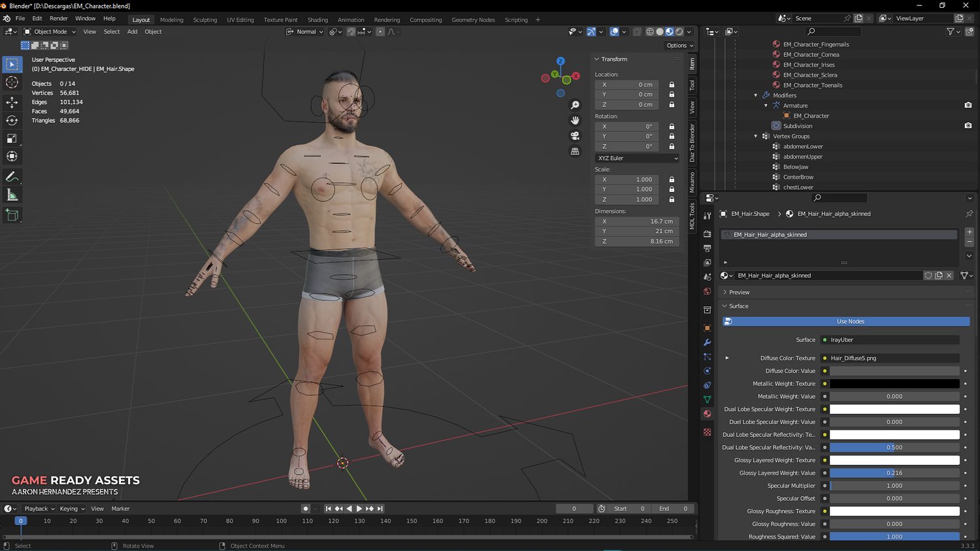Image resolution: width=980 pixels, height=551 pixels.
Task: Toggle lock on Location X
Action: (x=672, y=85)
